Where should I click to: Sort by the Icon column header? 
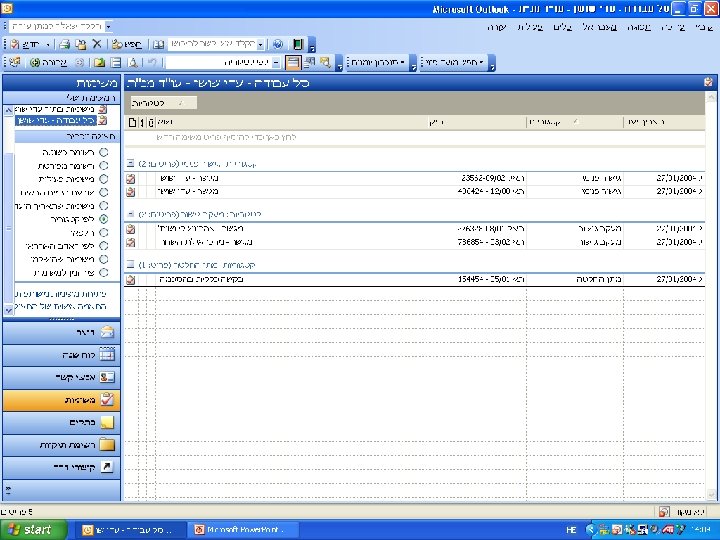[132, 123]
